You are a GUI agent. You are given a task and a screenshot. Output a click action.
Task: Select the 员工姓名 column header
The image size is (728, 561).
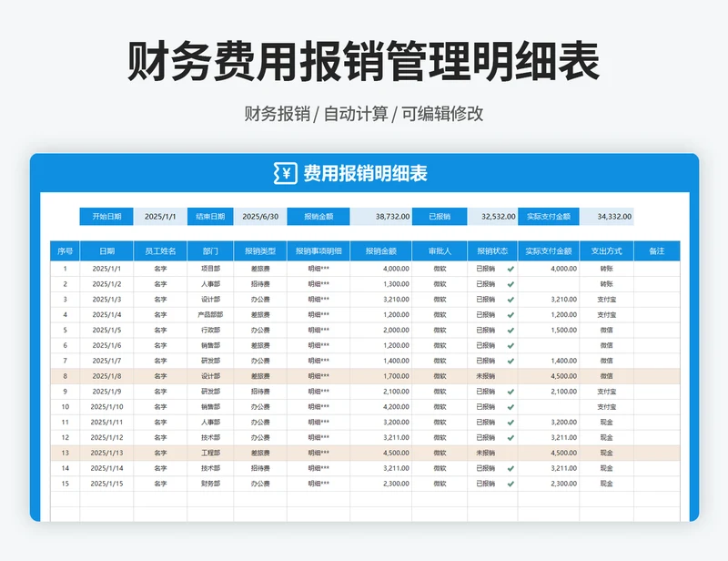point(160,251)
